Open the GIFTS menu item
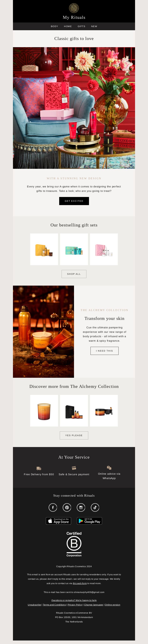 pyautogui.click(x=82, y=26)
